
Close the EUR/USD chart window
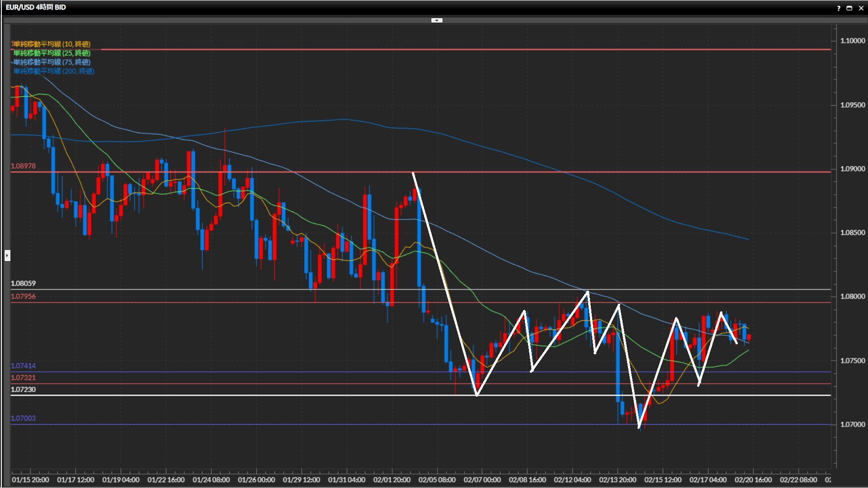[861, 8]
